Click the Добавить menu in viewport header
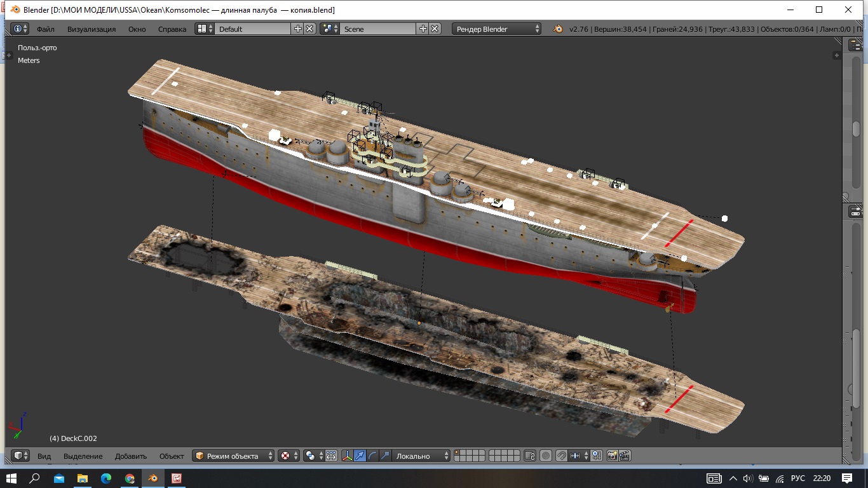This screenshot has height=488, width=868. click(131, 456)
